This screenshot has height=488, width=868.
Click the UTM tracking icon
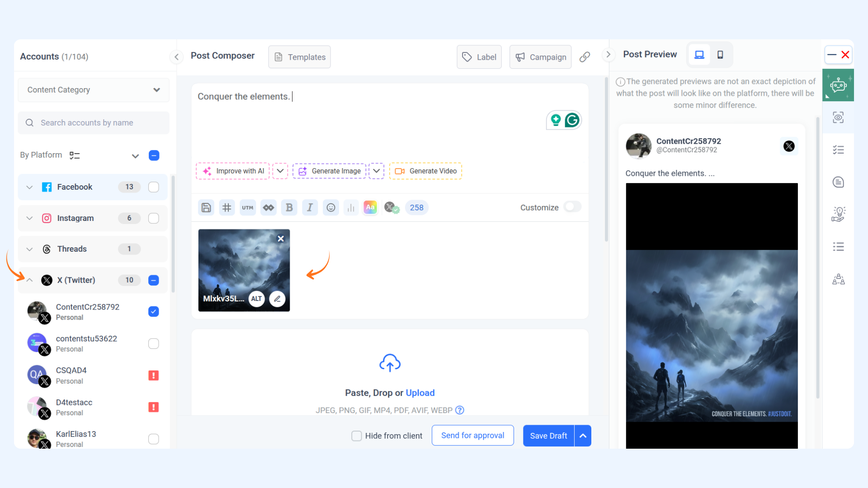tap(248, 207)
